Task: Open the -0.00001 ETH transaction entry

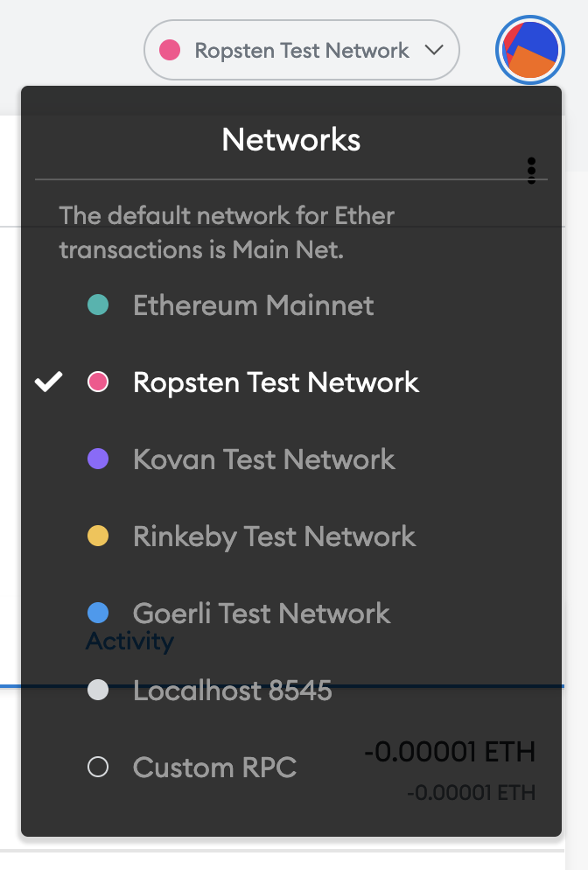Action: coord(451,752)
